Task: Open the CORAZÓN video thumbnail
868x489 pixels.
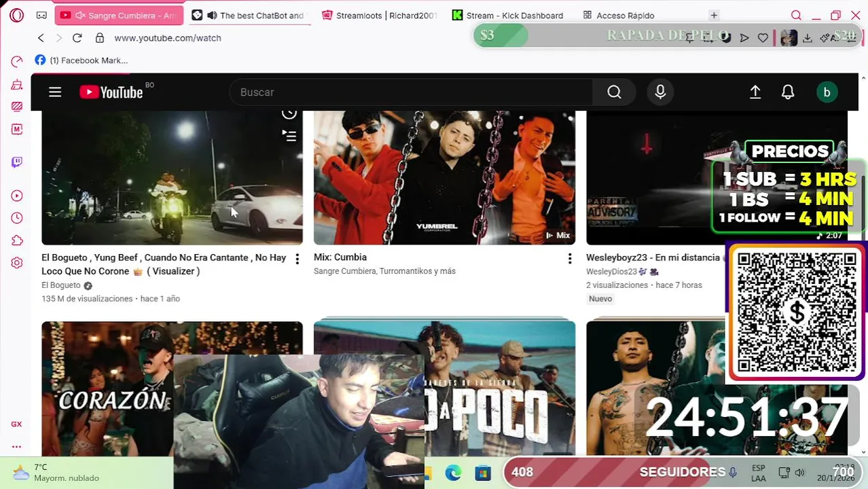Action: pyautogui.click(x=107, y=387)
